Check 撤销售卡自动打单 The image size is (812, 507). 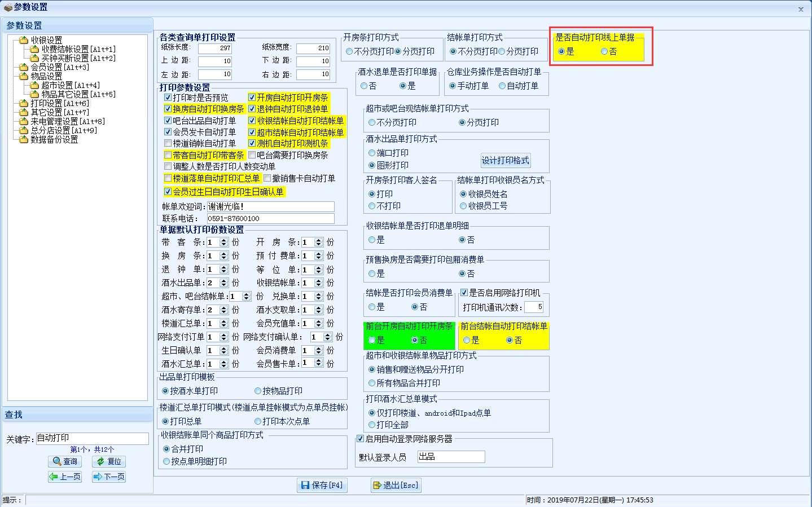pos(267,178)
